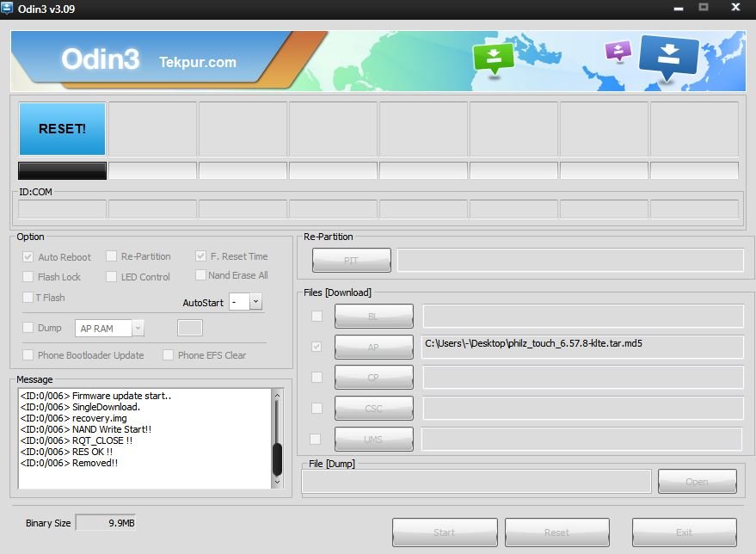
Task: Click Tekpur.com text in banner
Action: pyautogui.click(x=198, y=62)
